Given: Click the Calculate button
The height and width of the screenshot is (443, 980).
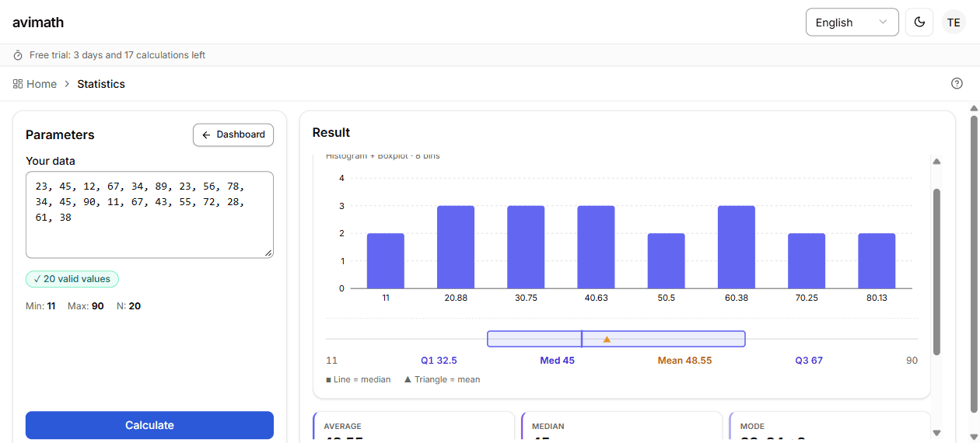Looking at the screenshot, I should click(149, 425).
